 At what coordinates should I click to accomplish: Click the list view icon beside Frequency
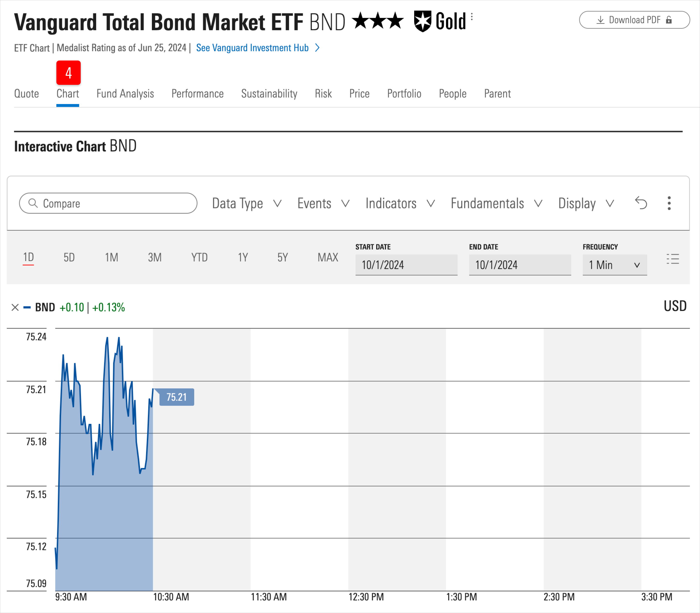pos(673,259)
